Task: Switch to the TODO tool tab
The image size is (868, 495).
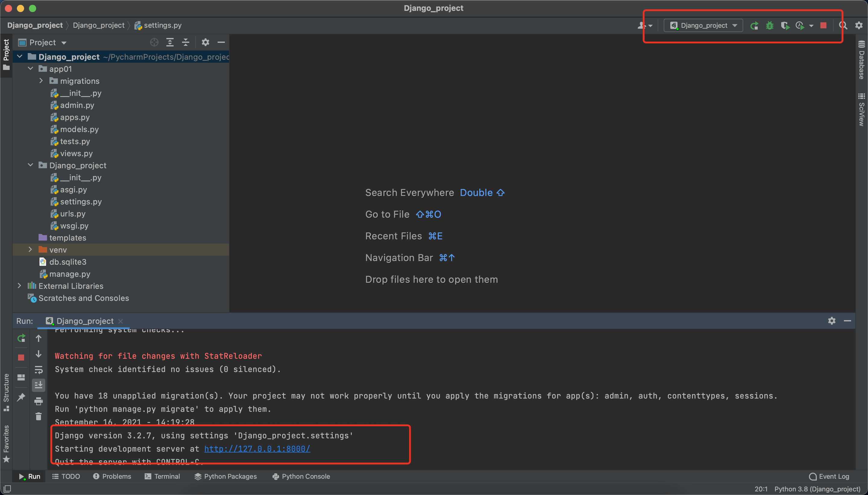Action: (x=66, y=476)
